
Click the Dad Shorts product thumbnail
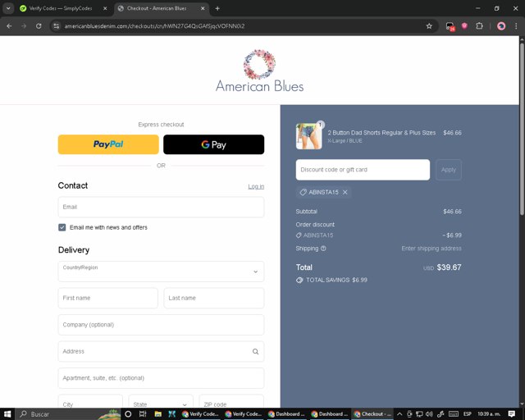pyautogui.click(x=308, y=136)
